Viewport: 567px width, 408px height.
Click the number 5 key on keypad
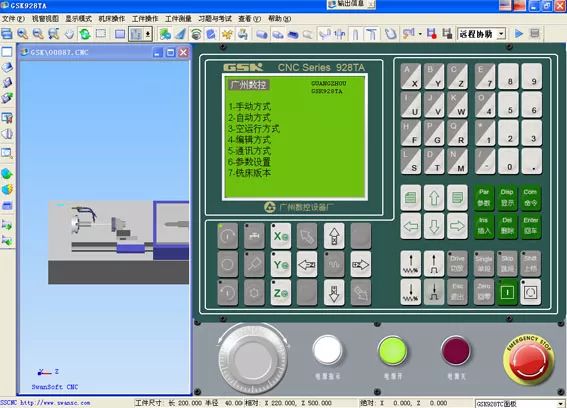click(508, 105)
